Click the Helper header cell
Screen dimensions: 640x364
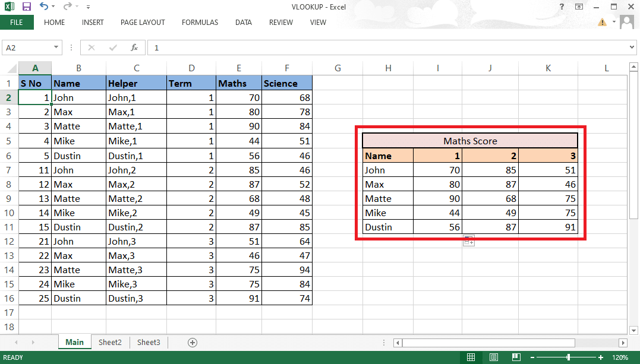click(x=136, y=83)
